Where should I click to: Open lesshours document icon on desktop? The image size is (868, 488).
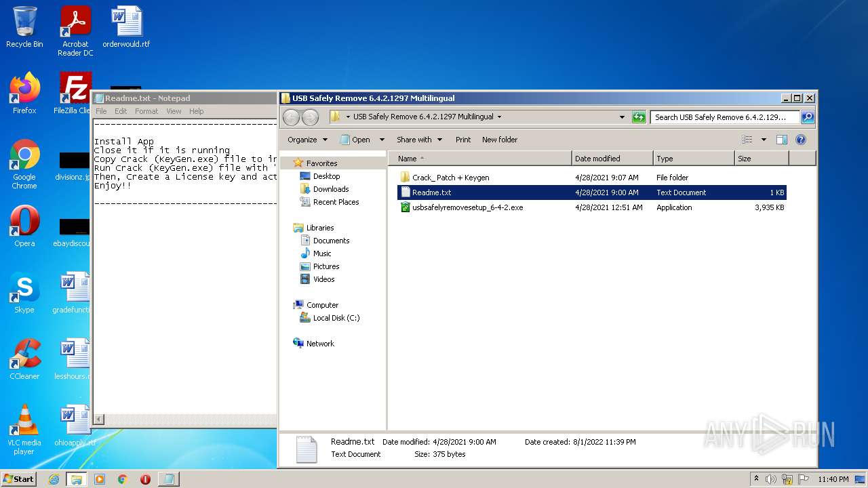pyautogui.click(x=71, y=359)
